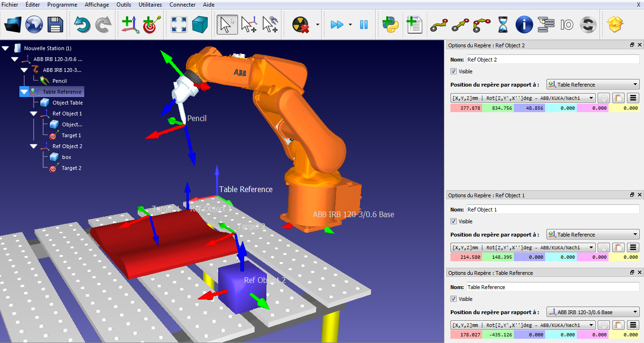Open the Programme menu
644x343 pixels.
(62, 5)
